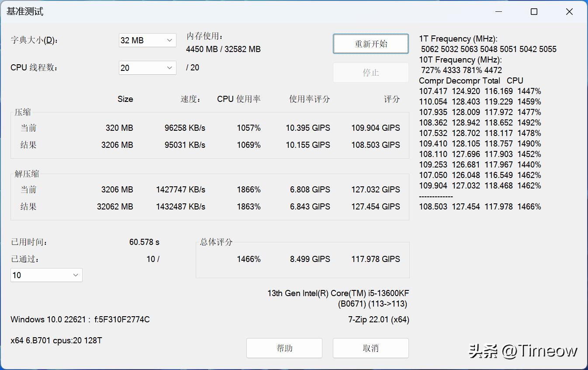Expand the chevron on the 32 MB combo box
This screenshot has height=370, width=588.
(170, 40)
